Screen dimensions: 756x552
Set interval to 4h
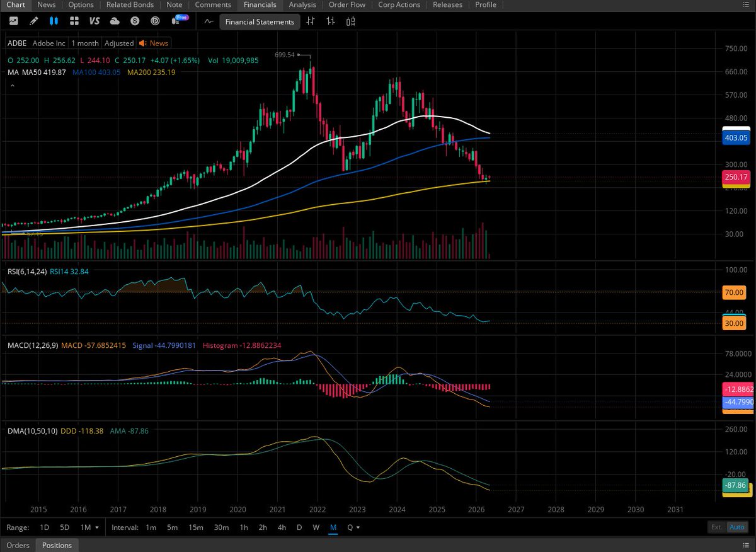282,527
